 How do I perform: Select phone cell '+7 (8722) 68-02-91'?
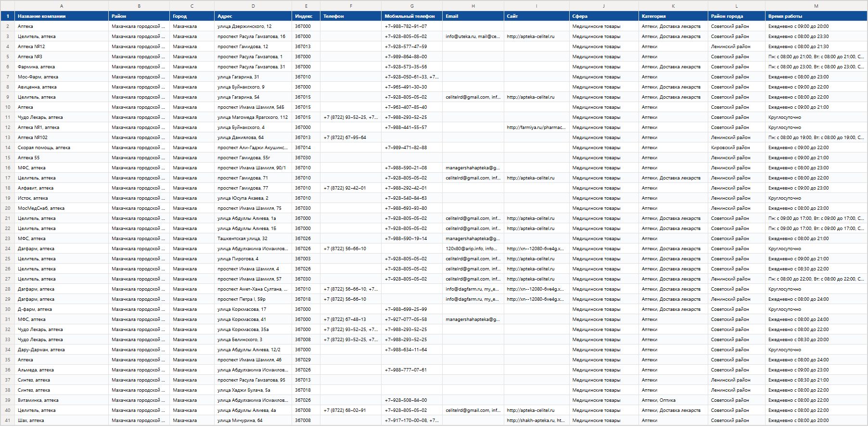351,410
